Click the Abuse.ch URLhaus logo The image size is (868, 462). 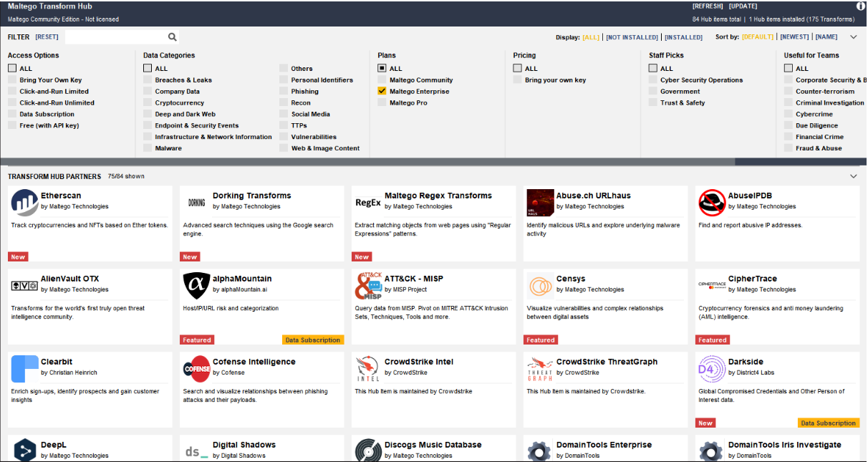[540, 203]
